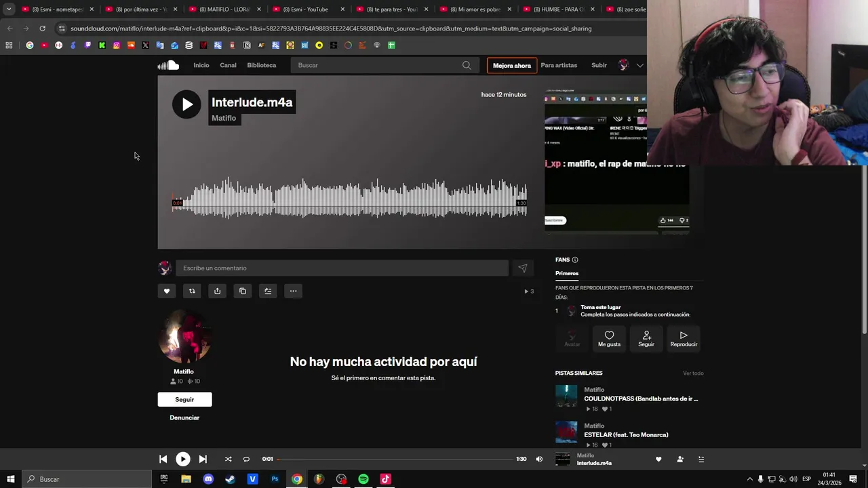
Task: Click the Me gusta button in the fans panel
Action: 609,338
